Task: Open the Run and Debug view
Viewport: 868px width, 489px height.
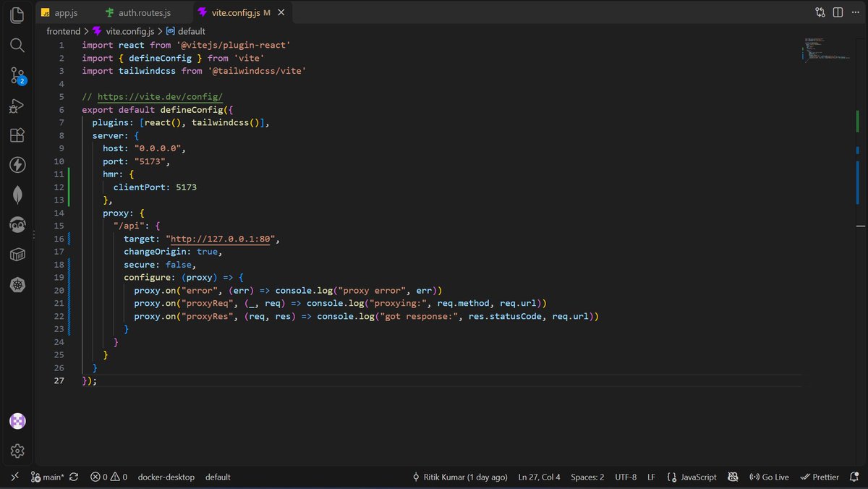Action: (x=17, y=106)
